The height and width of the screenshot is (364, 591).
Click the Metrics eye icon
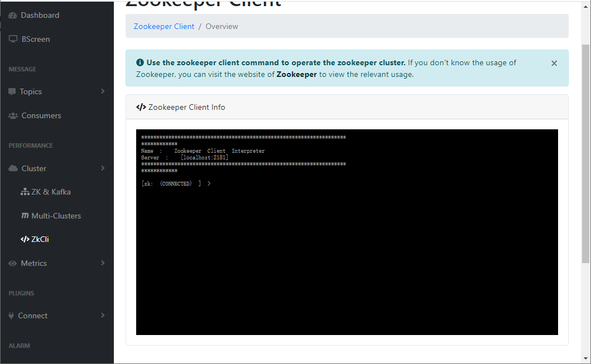[13, 264]
